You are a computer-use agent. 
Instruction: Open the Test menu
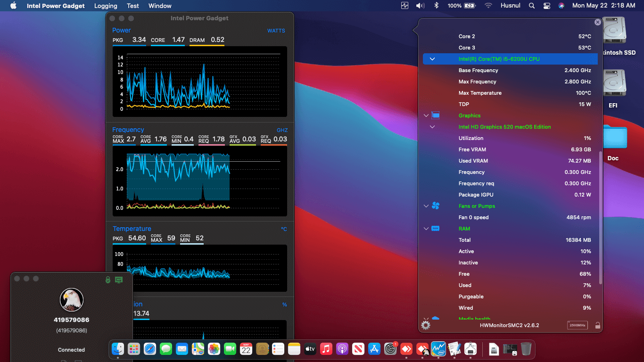133,6
